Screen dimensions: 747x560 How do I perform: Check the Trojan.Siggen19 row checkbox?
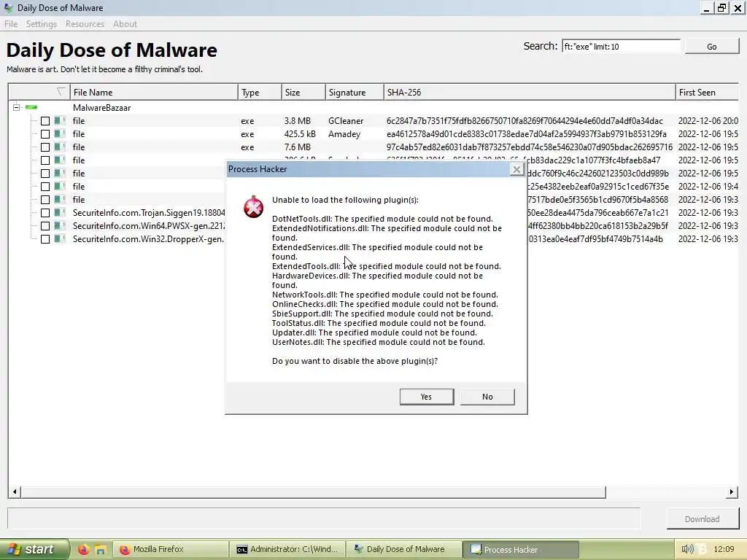tap(45, 213)
